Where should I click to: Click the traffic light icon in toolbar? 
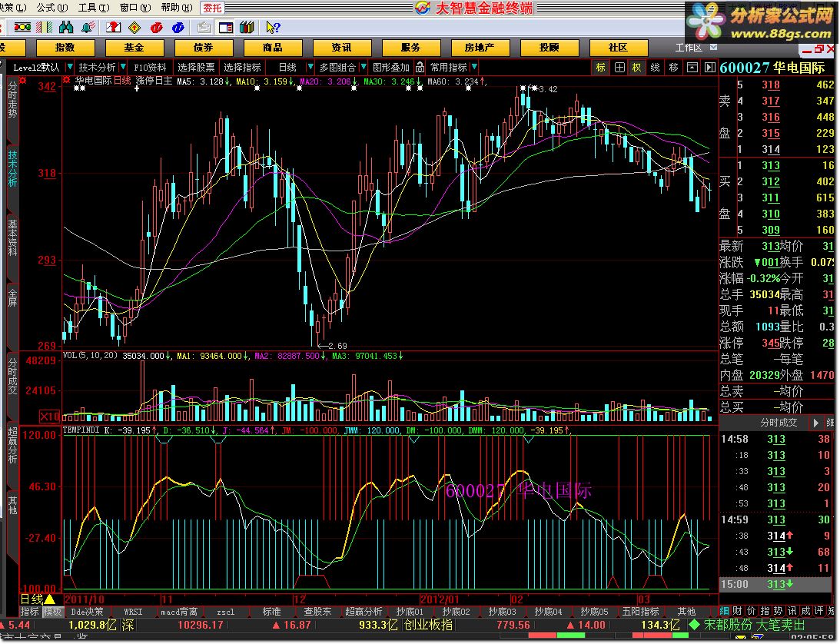point(22,27)
